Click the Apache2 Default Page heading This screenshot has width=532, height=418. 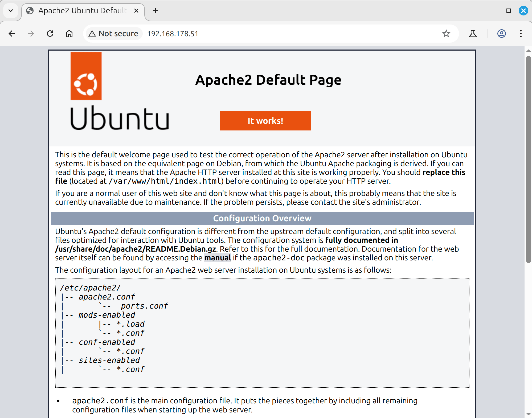pos(268,80)
